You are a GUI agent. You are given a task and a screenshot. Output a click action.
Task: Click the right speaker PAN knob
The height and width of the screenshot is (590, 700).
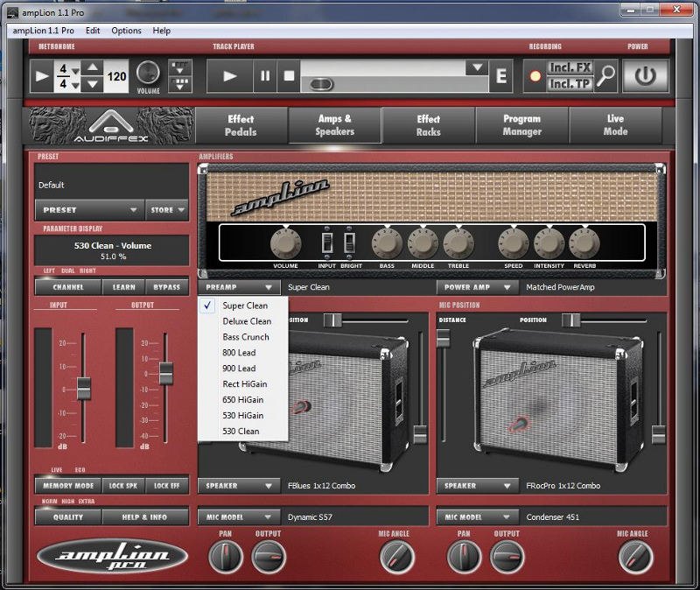point(464,557)
